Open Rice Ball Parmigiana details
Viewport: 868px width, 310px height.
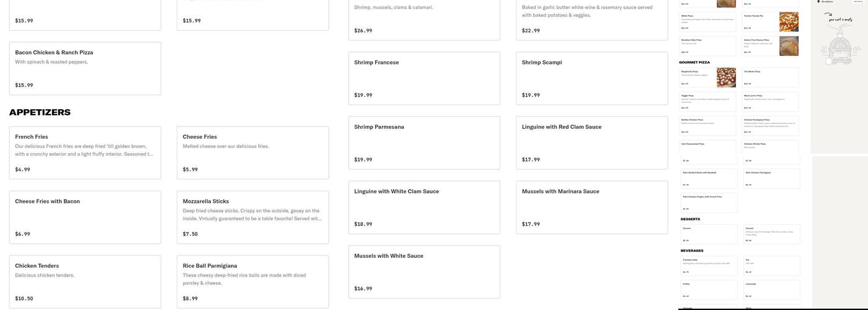coord(252,281)
